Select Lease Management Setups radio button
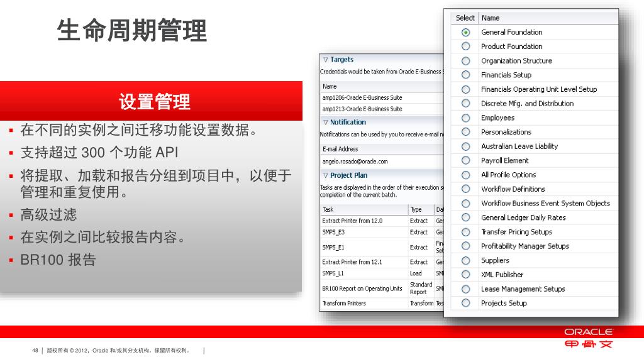Viewport: 644px width, 362px height. pos(465,289)
